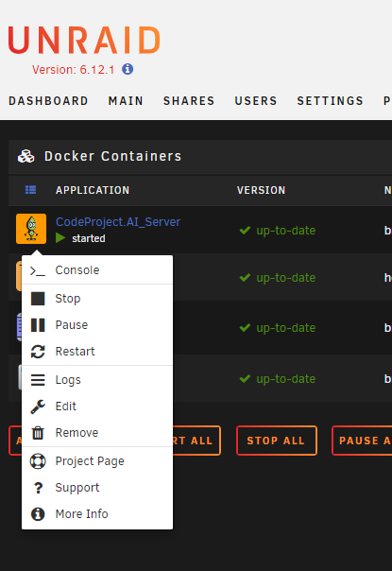Toggle the list view icon beside APPLICATION
Image resolution: width=392 pixels, height=571 pixels.
point(30,190)
